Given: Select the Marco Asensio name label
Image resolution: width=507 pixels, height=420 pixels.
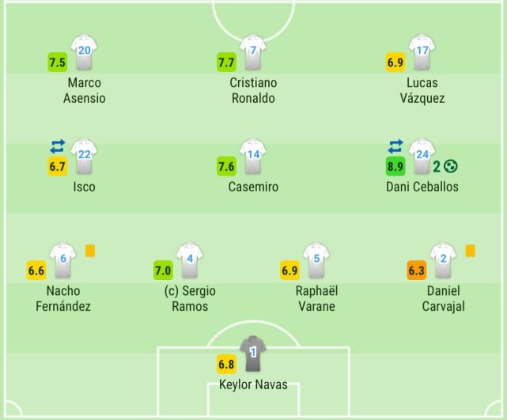Looking at the screenshot, I should [84, 91].
